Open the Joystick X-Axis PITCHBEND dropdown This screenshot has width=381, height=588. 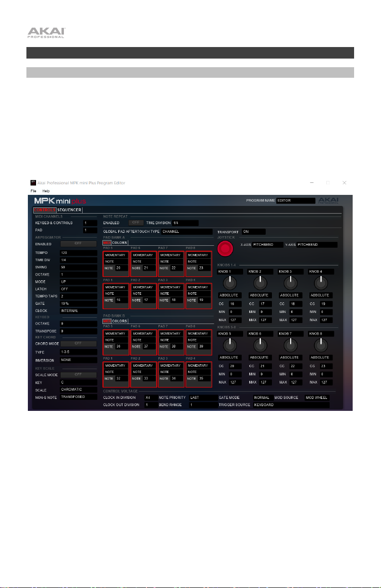(268, 245)
